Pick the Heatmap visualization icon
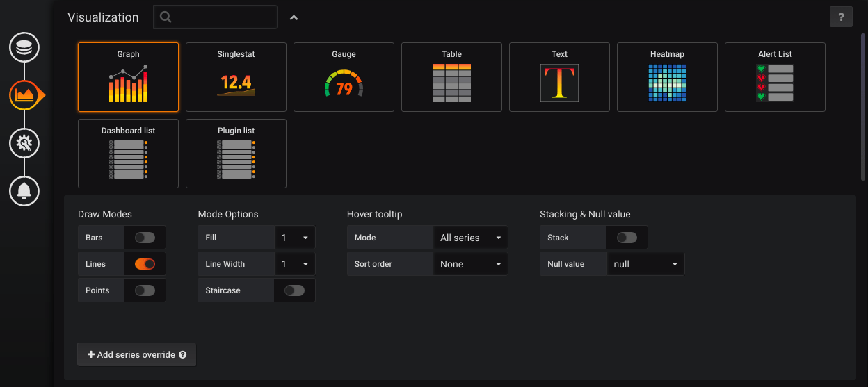 [667, 83]
